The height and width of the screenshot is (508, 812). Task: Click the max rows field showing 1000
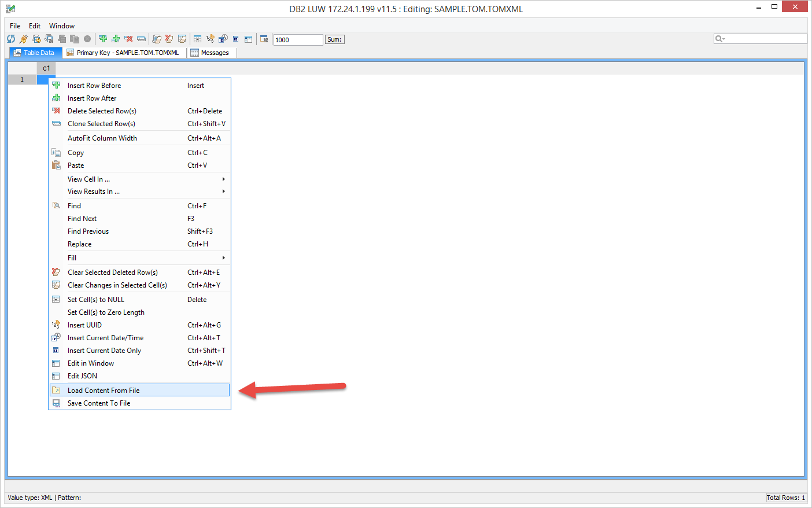[x=298, y=39]
